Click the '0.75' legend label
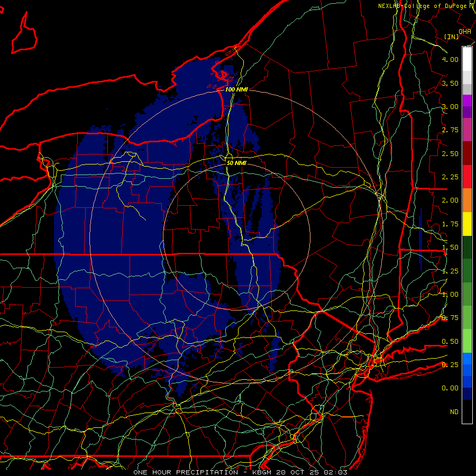 click(450, 318)
